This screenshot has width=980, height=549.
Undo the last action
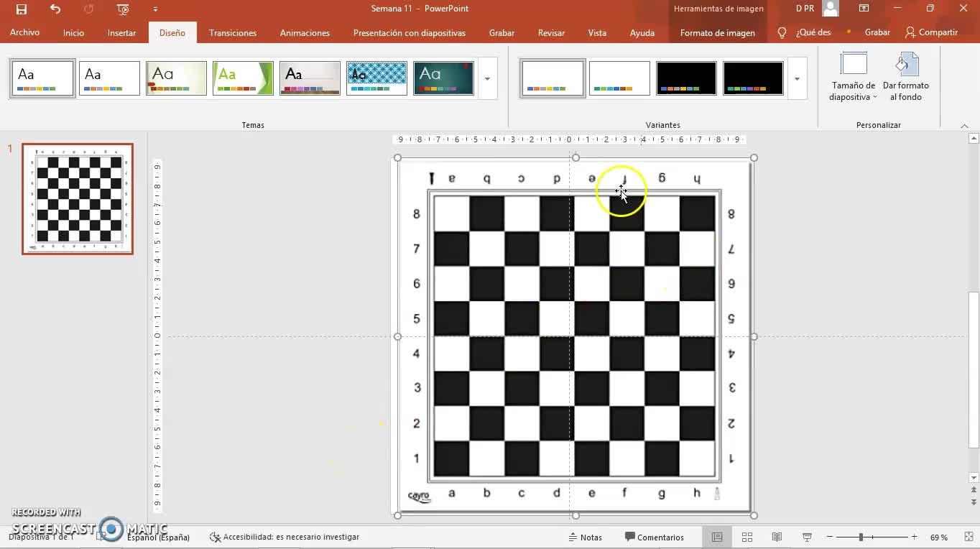tap(55, 9)
